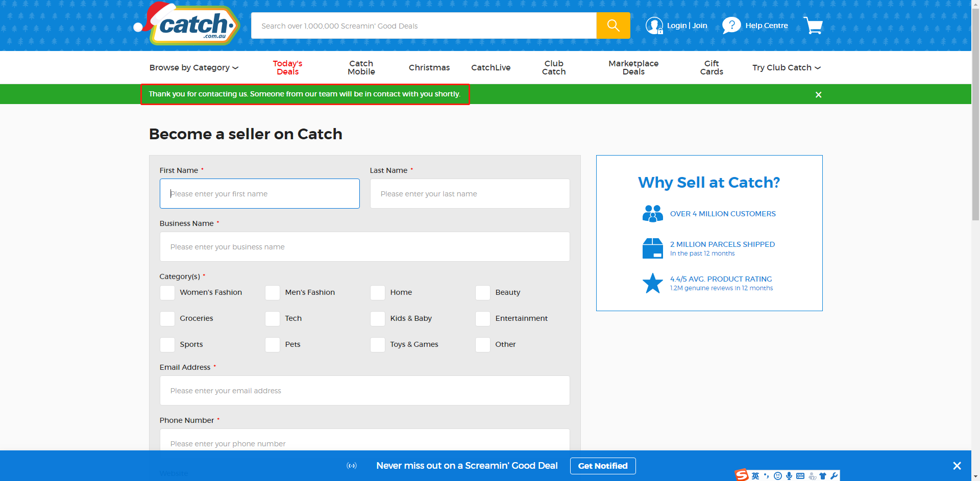Open the Catch Mobile menu item

point(361,67)
